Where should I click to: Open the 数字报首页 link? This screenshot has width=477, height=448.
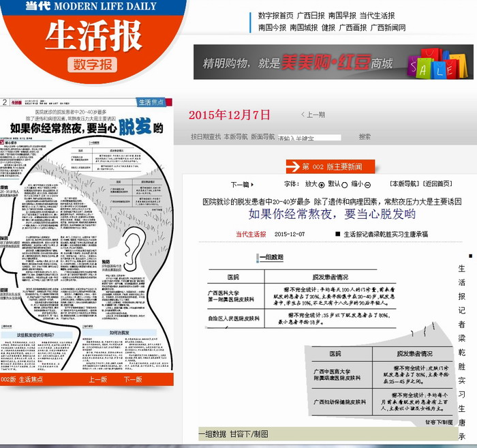275,16
